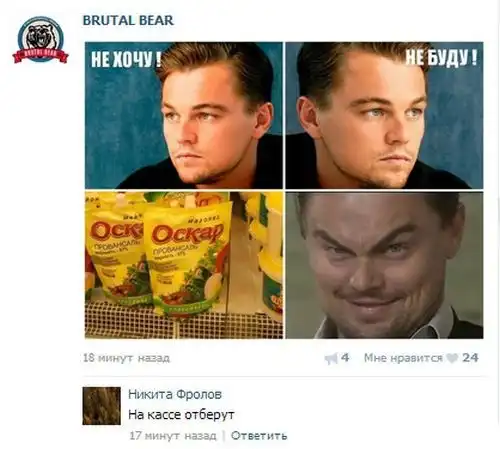Click the post timestamp 18 минут назад
This screenshot has width=500, height=449.
pos(126,358)
